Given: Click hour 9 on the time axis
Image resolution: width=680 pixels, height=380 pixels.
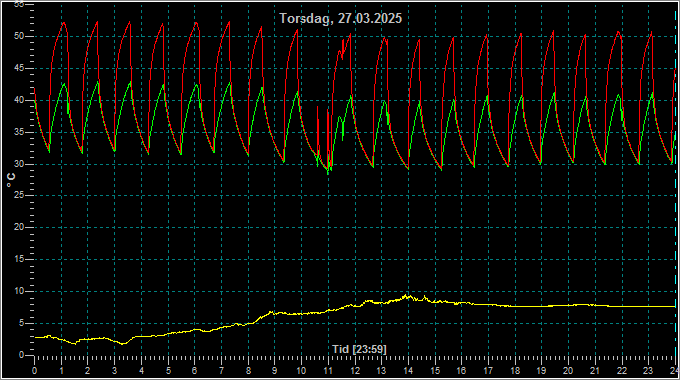Looking at the screenshot, I should click(x=275, y=371).
